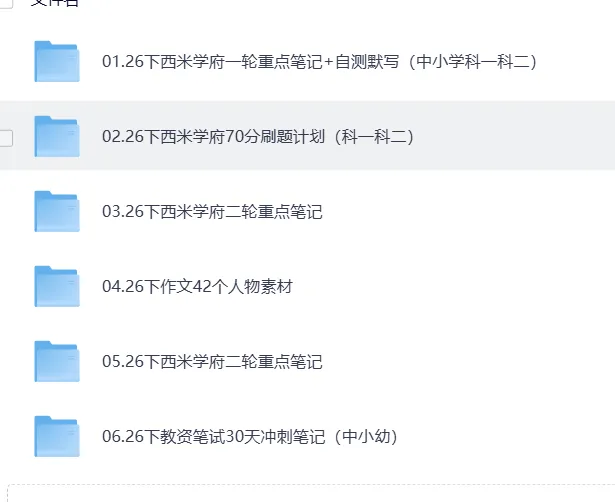Open the 02.26下西米学府70分刷题计划 (科一科二) name
The image size is (615, 502).
click(258, 137)
